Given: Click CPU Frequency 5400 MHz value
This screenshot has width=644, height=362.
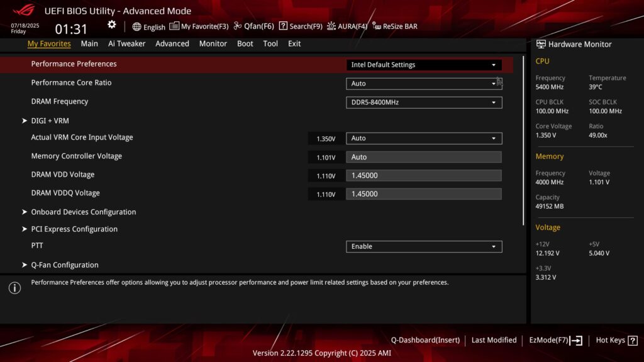Looking at the screenshot, I should pyautogui.click(x=550, y=87).
